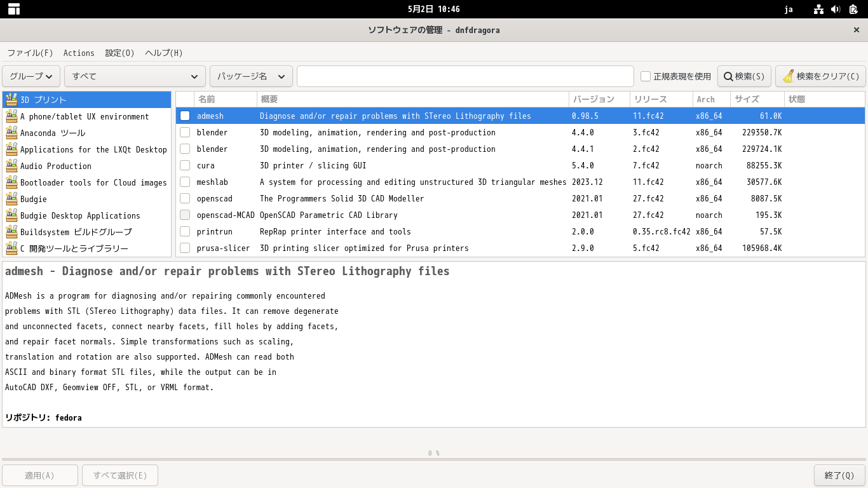Select the cura package name
Screen dimensions: 868x488
pos(206,166)
